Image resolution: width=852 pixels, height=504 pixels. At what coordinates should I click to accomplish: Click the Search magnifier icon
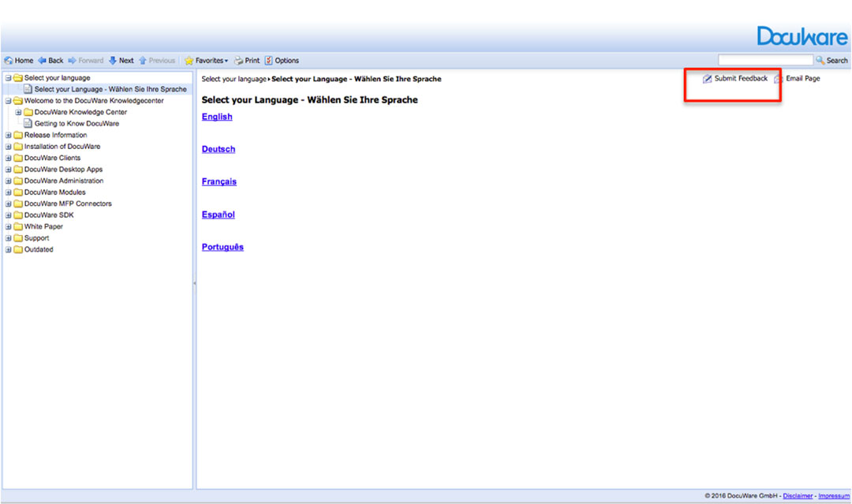(820, 60)
